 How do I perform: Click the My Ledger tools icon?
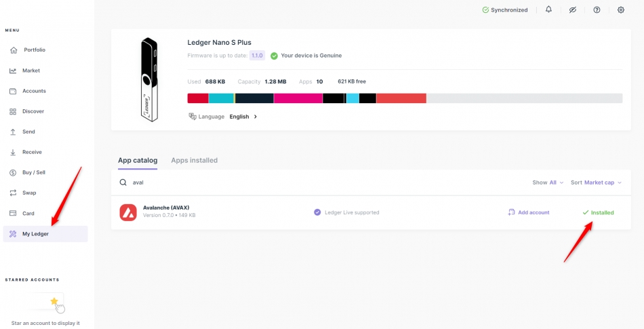(13, 234)
